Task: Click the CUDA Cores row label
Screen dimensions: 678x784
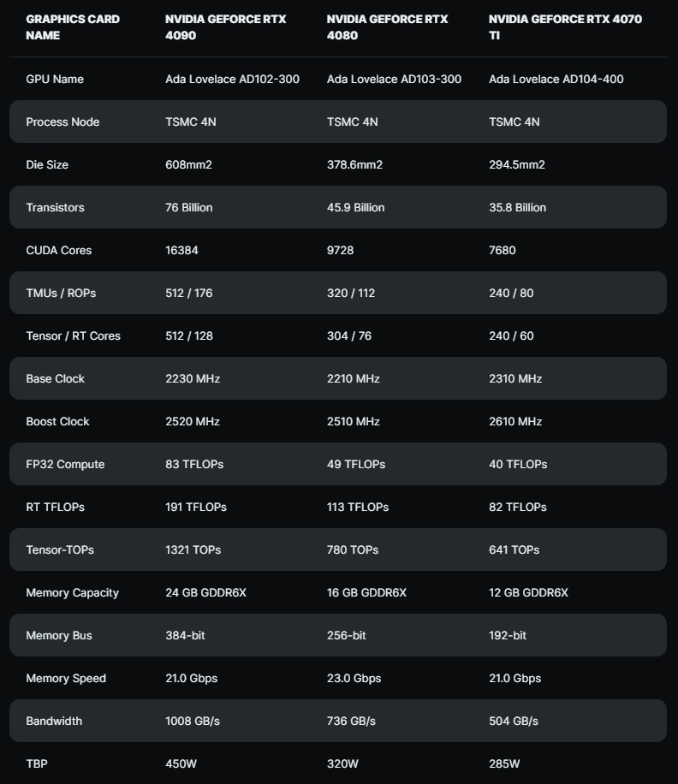Action: [58, 250]
